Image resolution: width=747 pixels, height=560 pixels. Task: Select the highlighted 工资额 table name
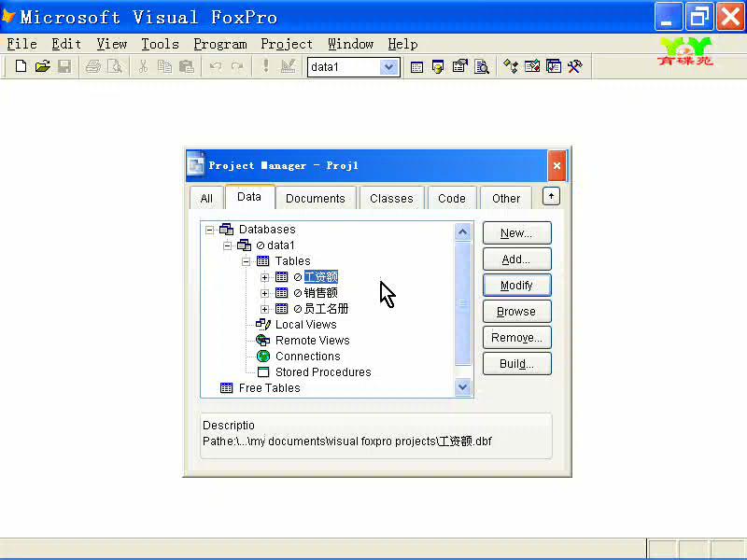[x=320, y=276]
